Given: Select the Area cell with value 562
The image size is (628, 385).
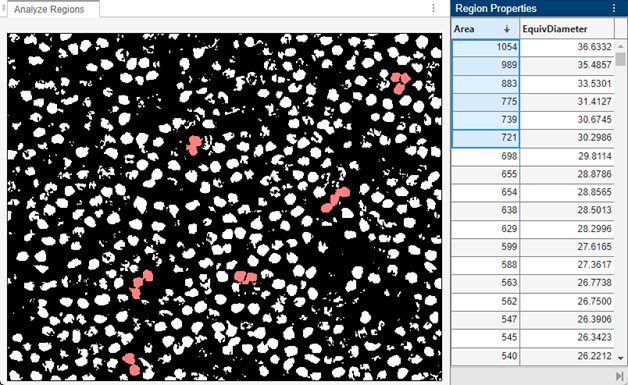Looking at the screenshot, I should point(485,301).
